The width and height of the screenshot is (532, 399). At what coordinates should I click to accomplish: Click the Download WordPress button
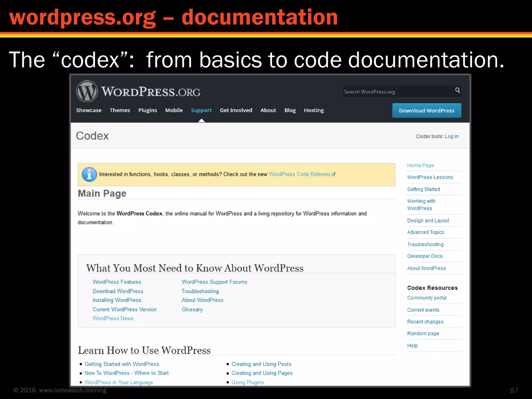point(427,110)
